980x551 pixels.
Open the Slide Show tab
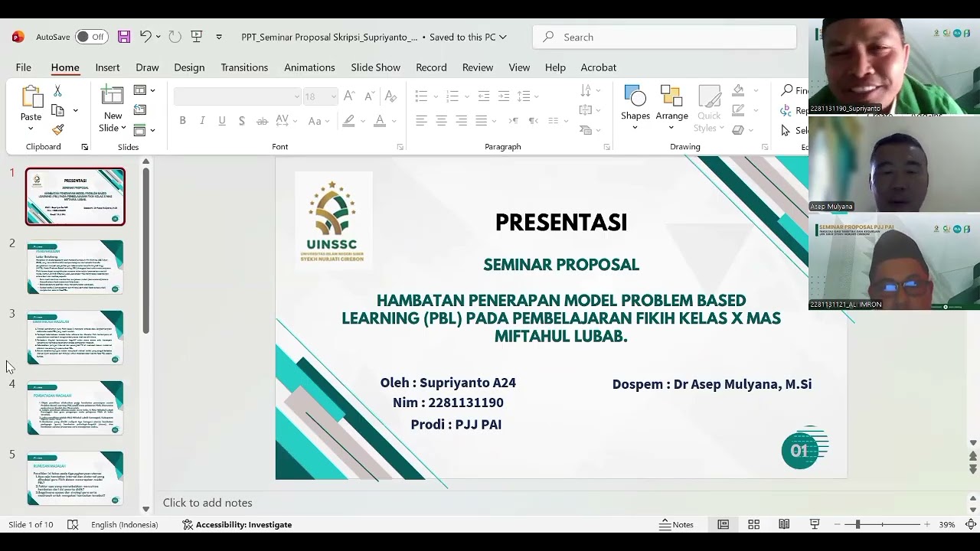[x=376, y=67]
